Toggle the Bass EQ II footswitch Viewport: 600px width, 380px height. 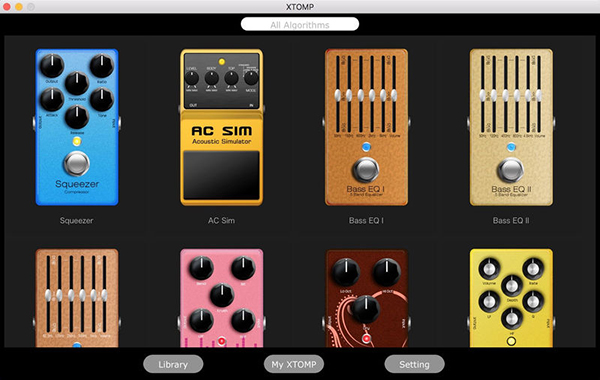point(511,170)
